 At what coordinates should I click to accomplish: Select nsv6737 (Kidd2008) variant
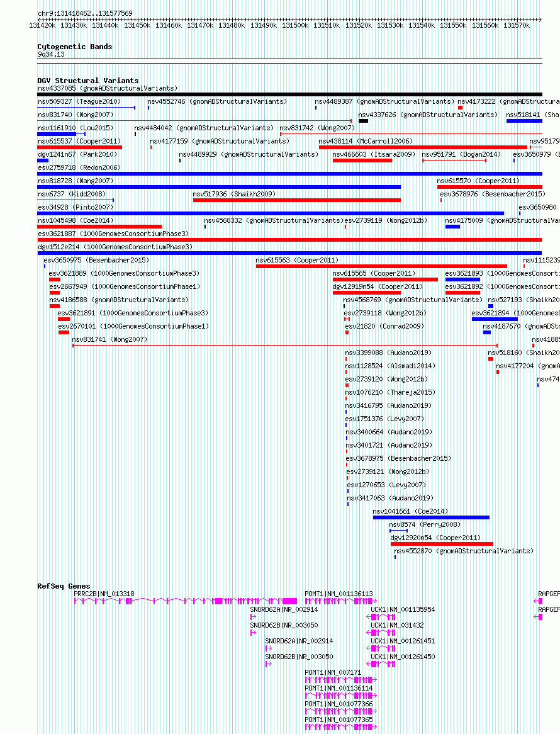click(x=72, y=194)
